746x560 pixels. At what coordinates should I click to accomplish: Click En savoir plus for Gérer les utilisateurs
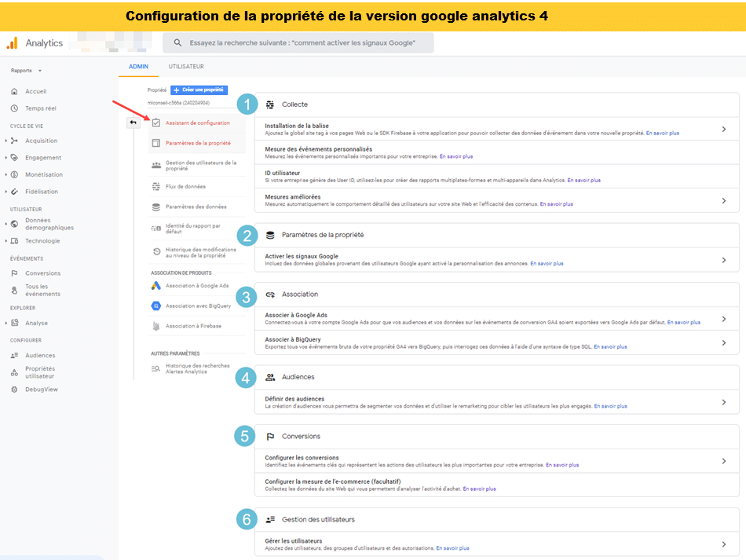coord(452,548)
